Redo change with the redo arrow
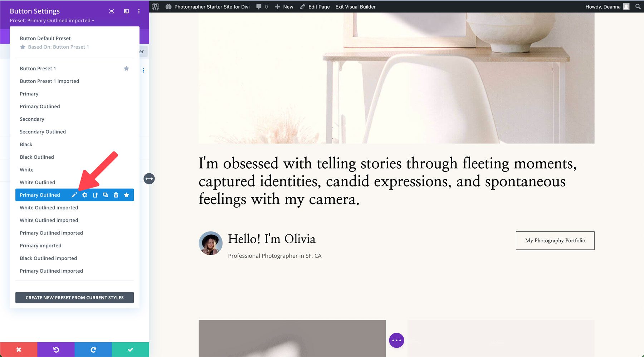This screenshot has height=357, width=644. pyautogui.click(x=93, y=349)
